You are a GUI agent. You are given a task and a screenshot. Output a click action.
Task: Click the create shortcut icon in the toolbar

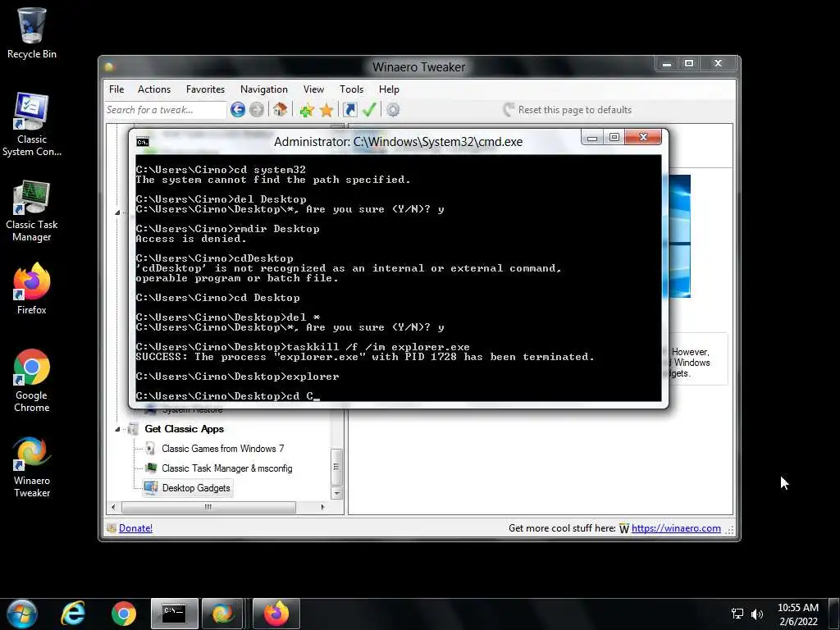[x=349, y=110]
